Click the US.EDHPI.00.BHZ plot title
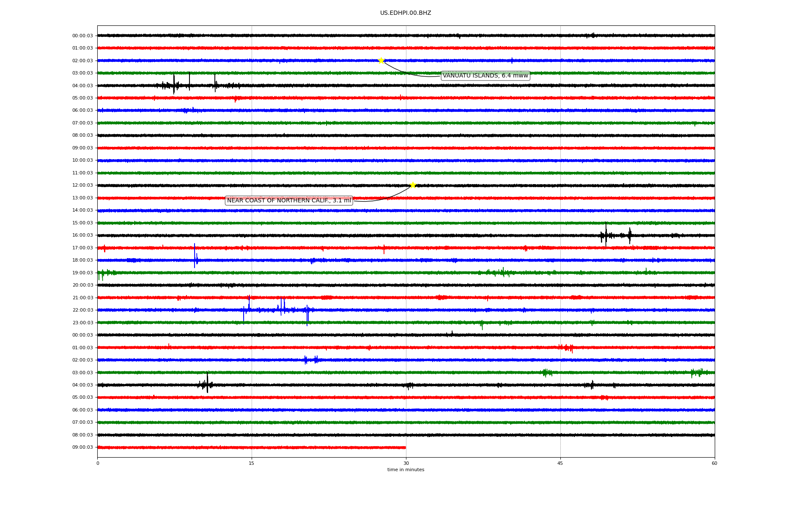The height and width of the screenshot is (508, 812). pyautogui.click(x=406, y=13)
